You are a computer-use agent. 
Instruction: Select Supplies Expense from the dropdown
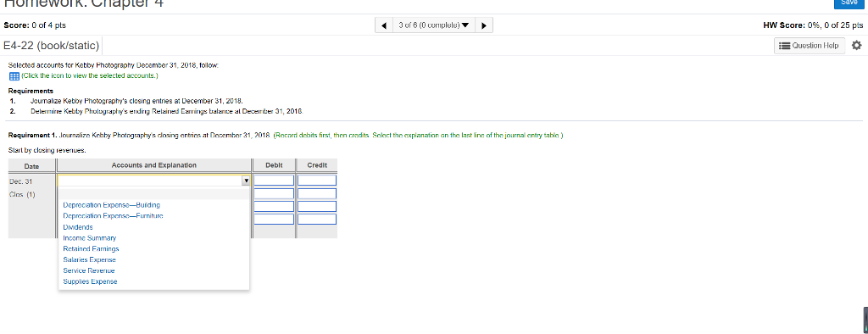coord(90,281)
